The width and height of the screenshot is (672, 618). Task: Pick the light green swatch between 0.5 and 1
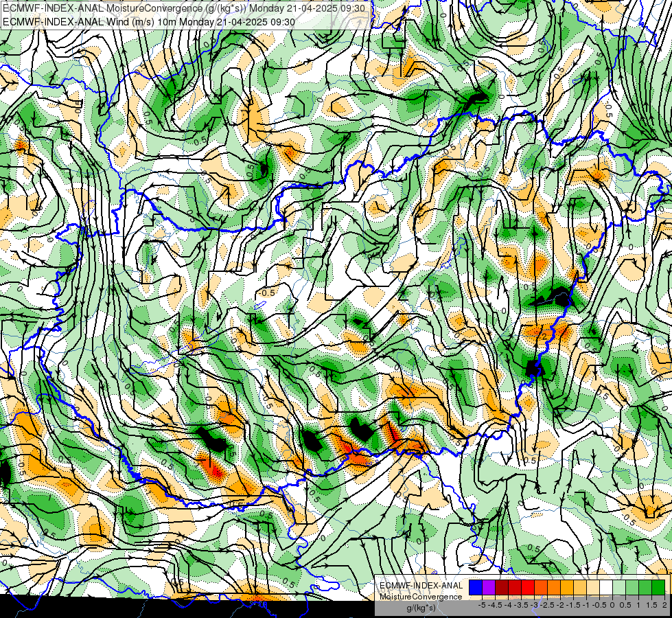632,587
